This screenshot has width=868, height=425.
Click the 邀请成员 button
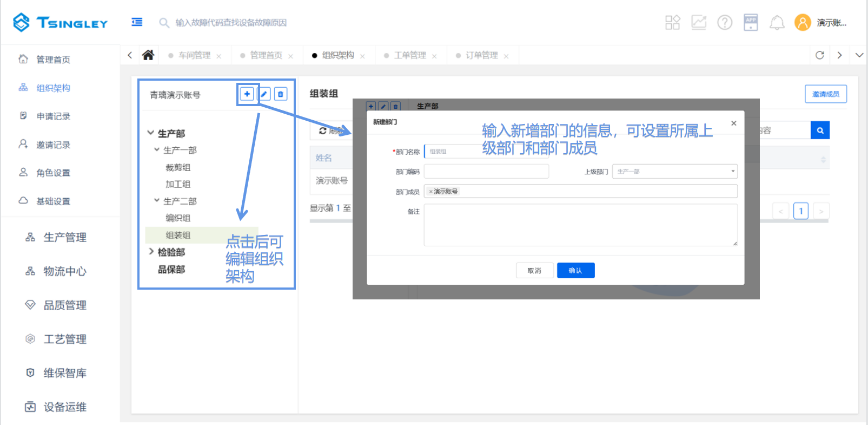[x=825, y=94]
